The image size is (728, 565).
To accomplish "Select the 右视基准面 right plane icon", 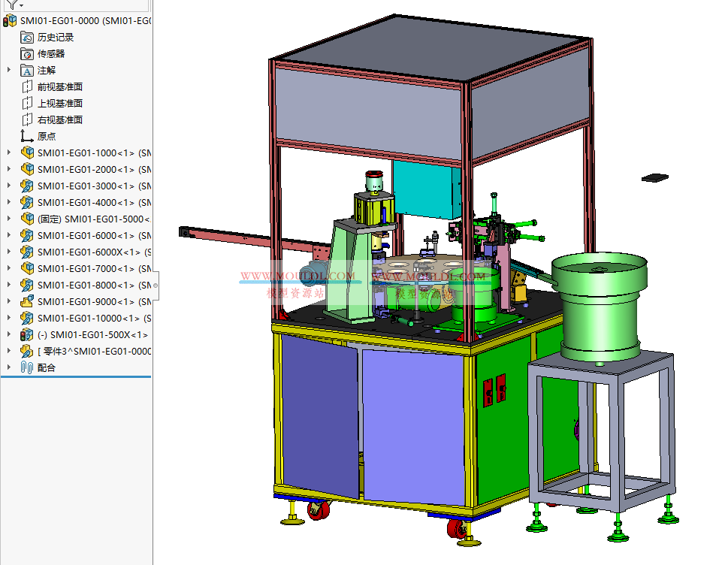I will tap(27, 119).
